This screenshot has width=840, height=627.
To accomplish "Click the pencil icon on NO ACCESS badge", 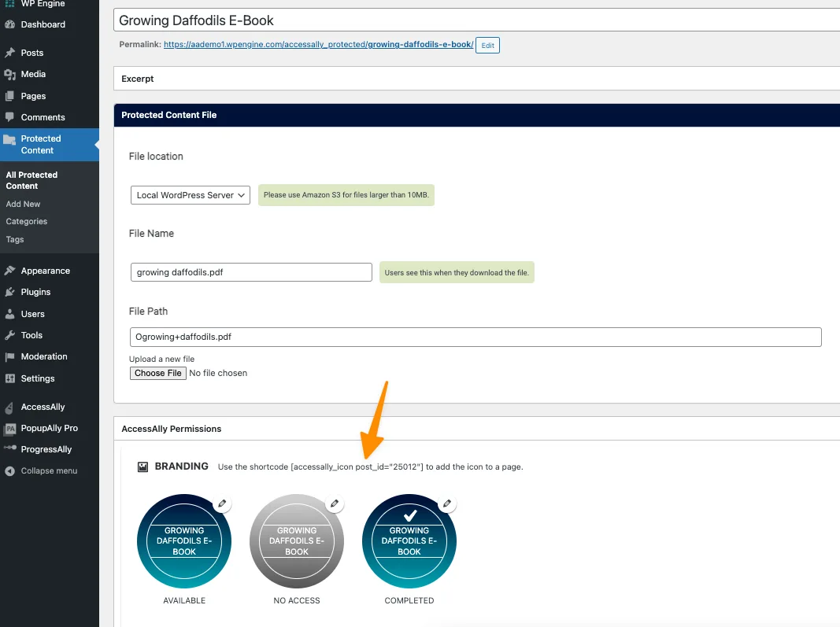I will pos(335,503).
